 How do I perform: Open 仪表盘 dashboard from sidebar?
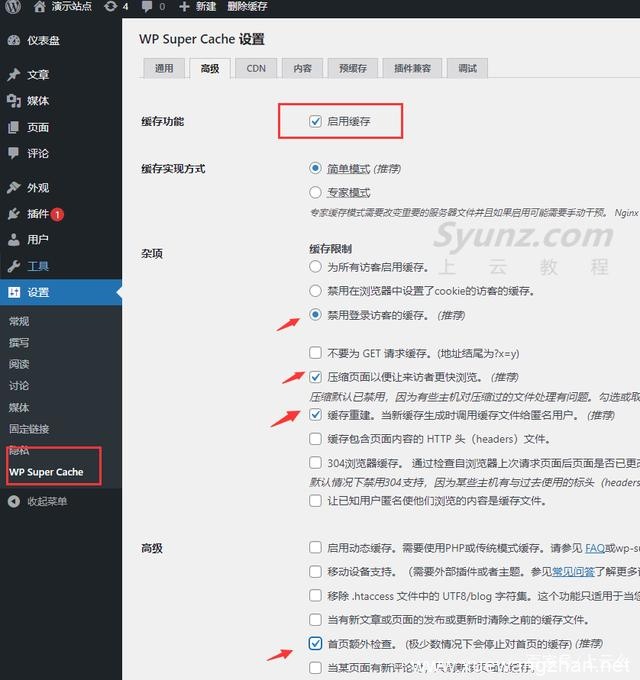click(43, 41)
